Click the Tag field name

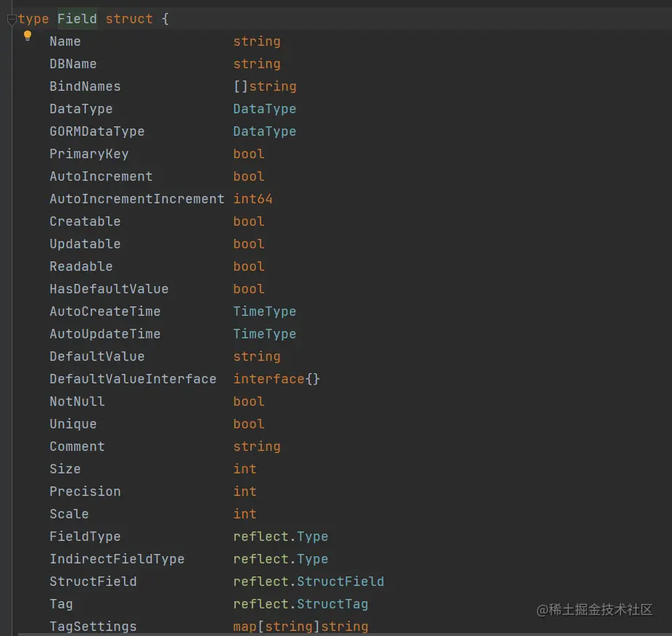tap(61, 604)
